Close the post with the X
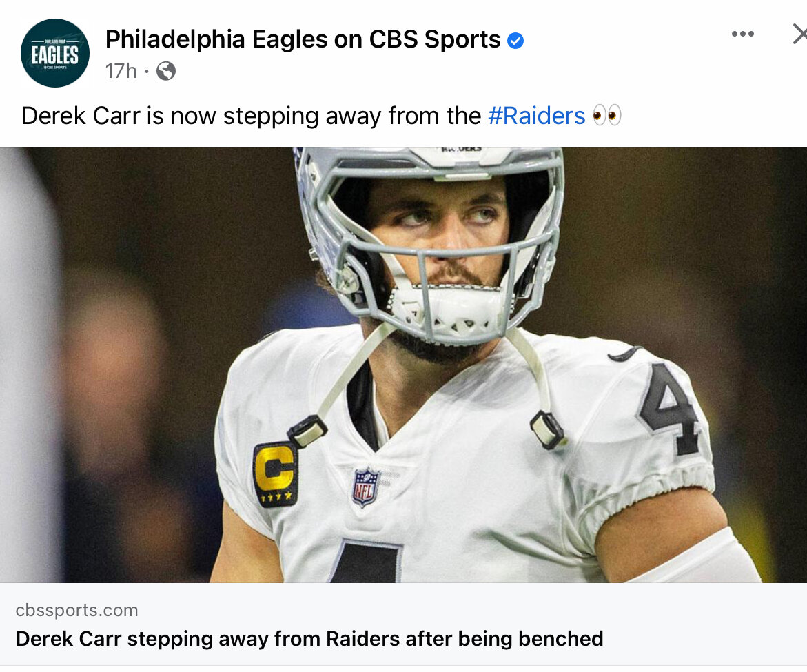 (x=800, y=34)
